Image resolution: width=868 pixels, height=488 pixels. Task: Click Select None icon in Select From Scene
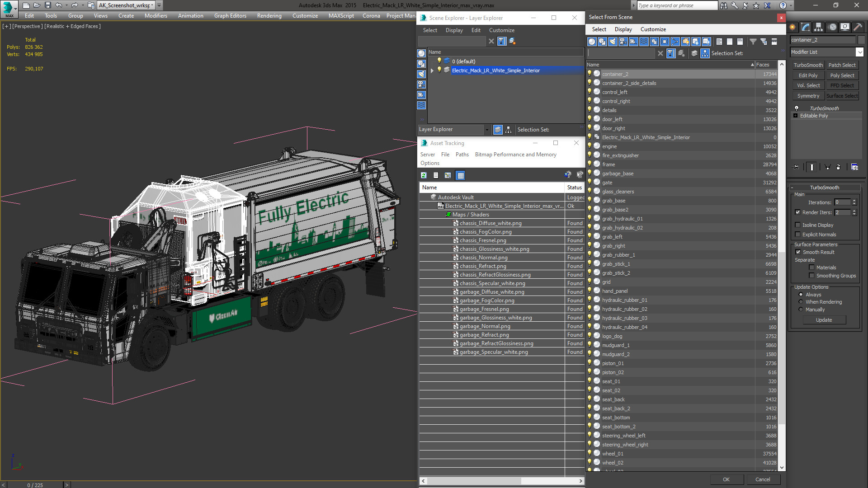click(730, 42)
